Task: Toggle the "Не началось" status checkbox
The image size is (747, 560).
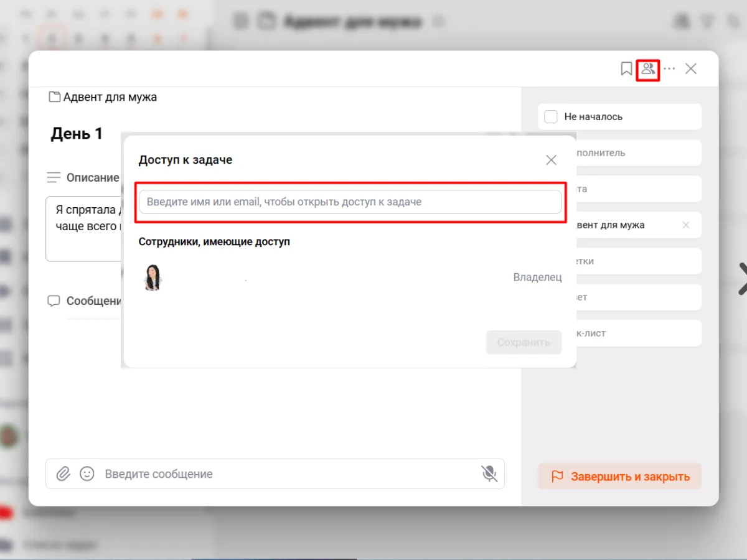Action: coord(551,117)
